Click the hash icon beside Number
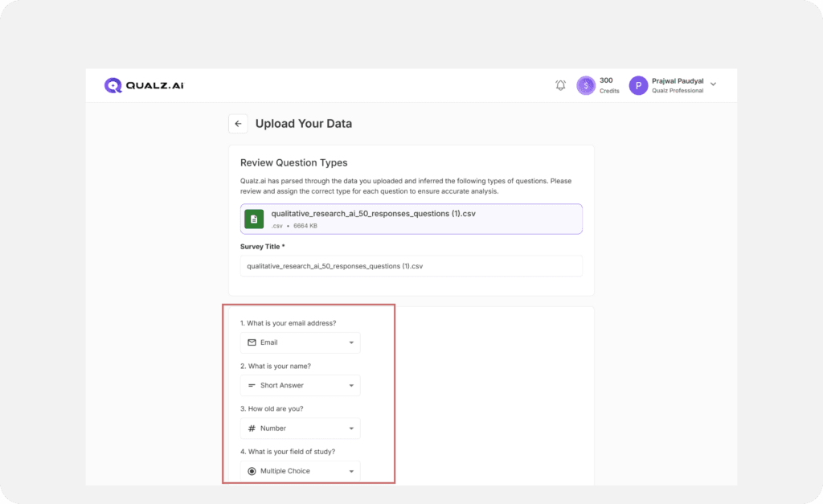Image resolution: width=823 pixels, height=504 pixels. tap(252, 428)
